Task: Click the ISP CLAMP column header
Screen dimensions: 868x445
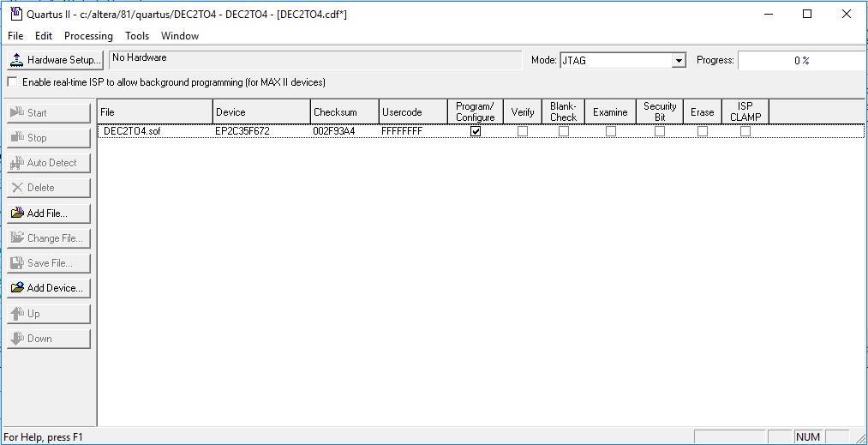Action: pyautogui.click(x=745, y=112)
